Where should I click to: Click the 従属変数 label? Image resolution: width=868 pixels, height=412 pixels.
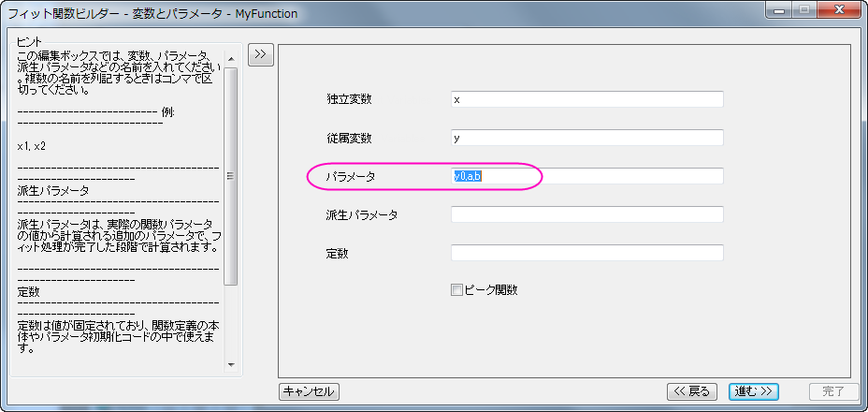(349, 139)
